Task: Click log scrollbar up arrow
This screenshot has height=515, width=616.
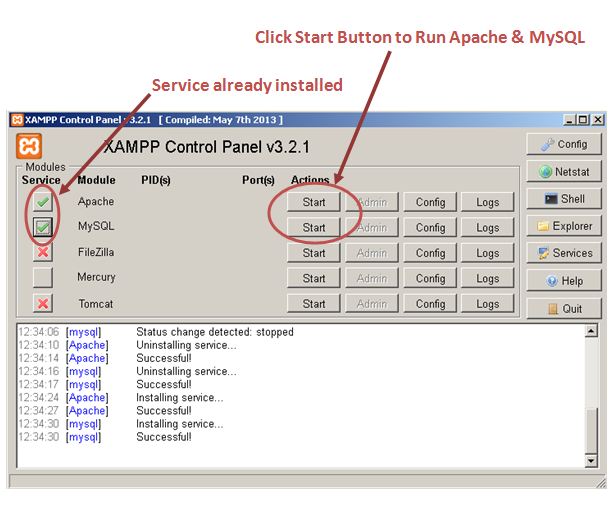Action: point(591,331)
